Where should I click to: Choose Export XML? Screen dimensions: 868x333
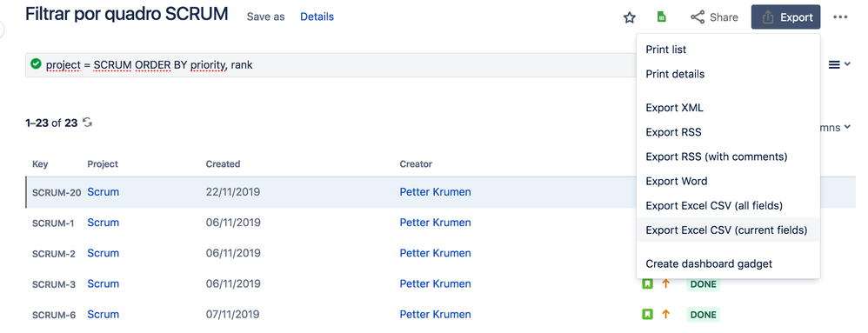click(x=728, y=108)
